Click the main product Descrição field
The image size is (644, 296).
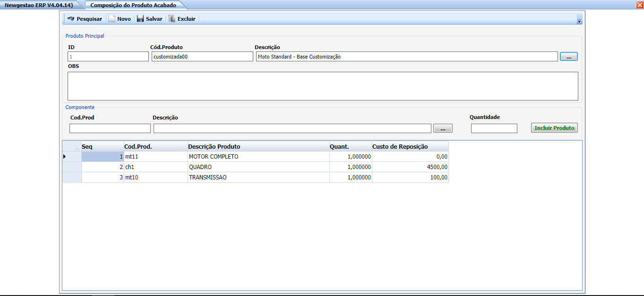tap(407, 57)
